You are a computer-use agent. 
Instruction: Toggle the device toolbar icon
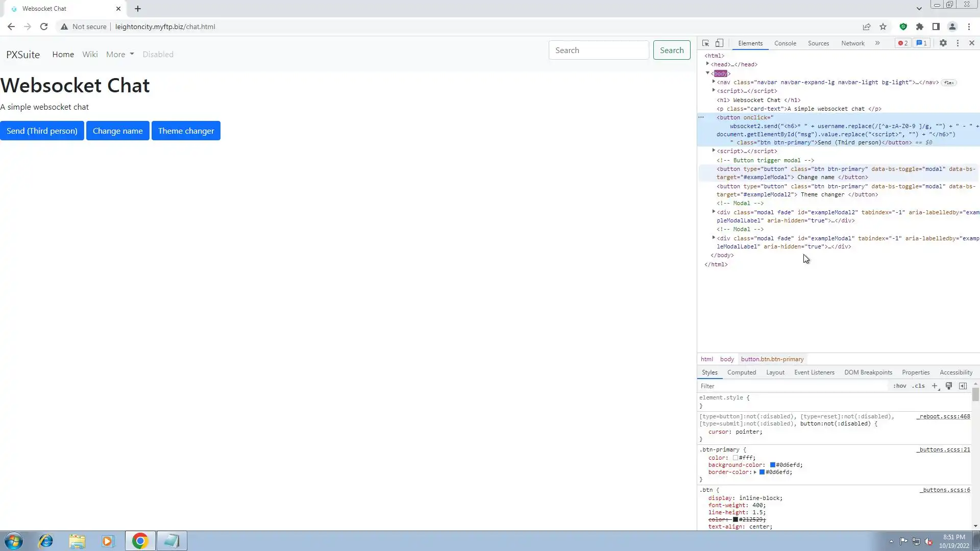(719, 43)
